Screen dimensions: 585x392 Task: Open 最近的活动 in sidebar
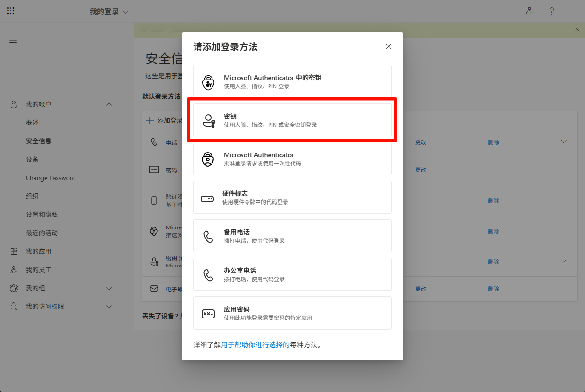click(x=42, y=233)
